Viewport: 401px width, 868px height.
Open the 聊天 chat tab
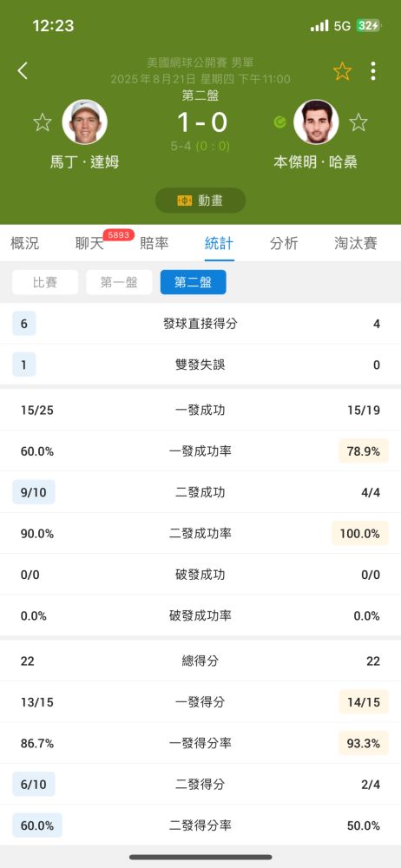(x=89, y=243)
